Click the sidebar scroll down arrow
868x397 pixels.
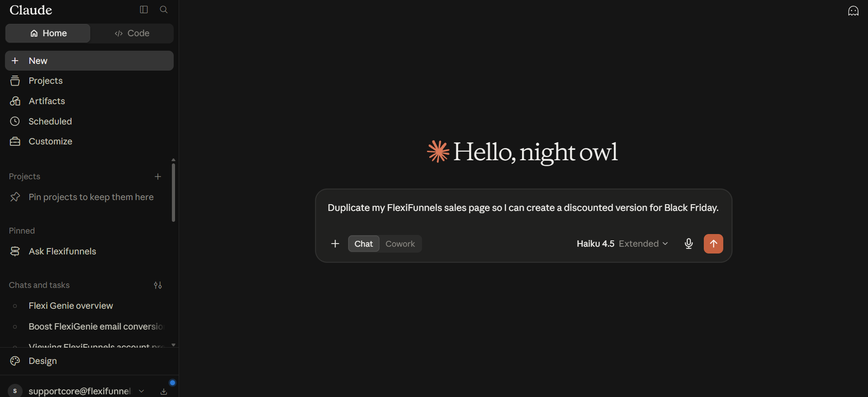pos(173,345)
